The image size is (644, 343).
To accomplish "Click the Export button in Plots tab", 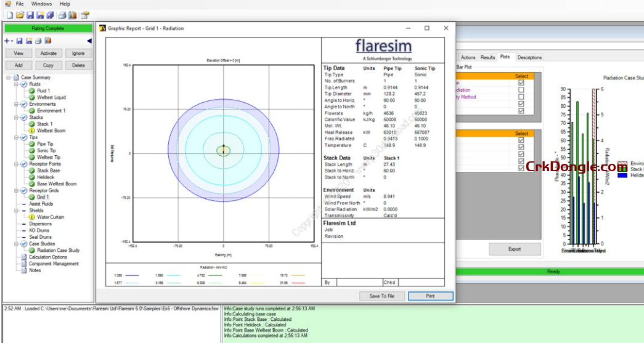I will (x=515, y=249).
